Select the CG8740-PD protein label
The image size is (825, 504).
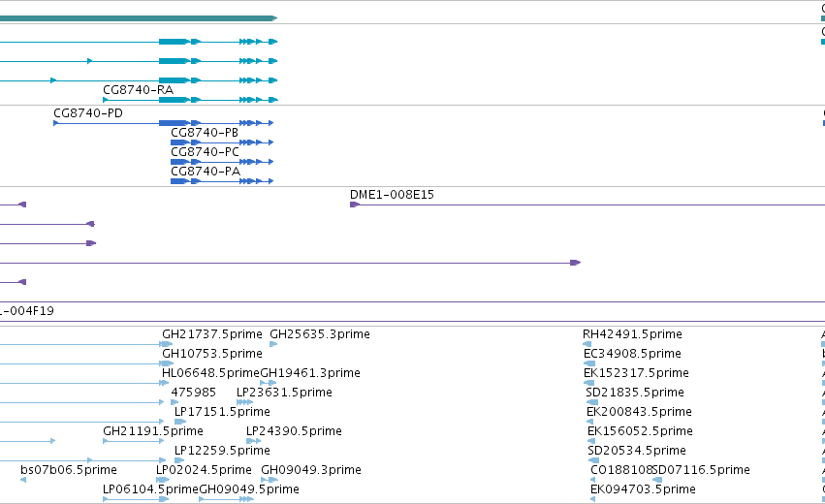88,113
